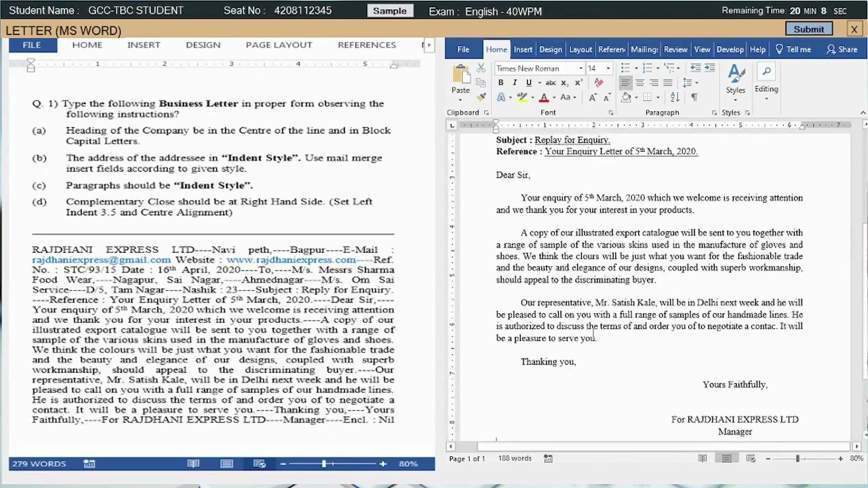868x488 pixels.
Task: Click Tell me search box
Action: pos(793,49)
